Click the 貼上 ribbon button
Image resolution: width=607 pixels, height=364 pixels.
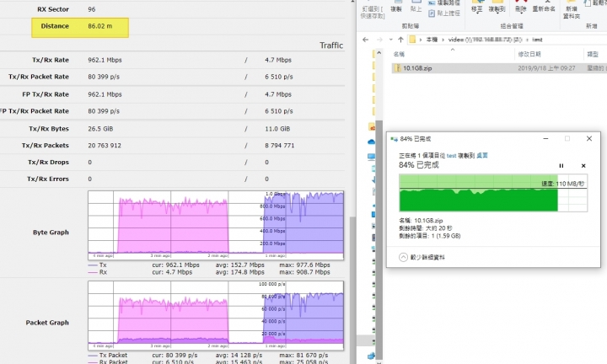[416, 7]
